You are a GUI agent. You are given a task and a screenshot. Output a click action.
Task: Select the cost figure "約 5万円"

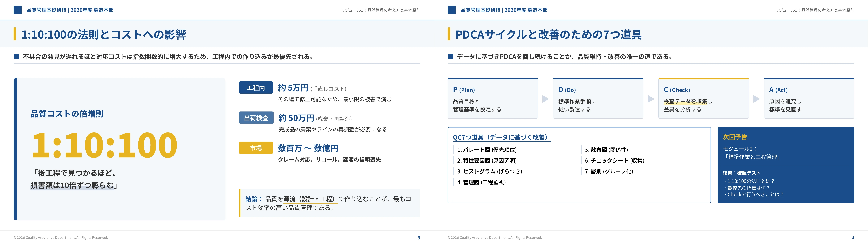tap(293, 88)
